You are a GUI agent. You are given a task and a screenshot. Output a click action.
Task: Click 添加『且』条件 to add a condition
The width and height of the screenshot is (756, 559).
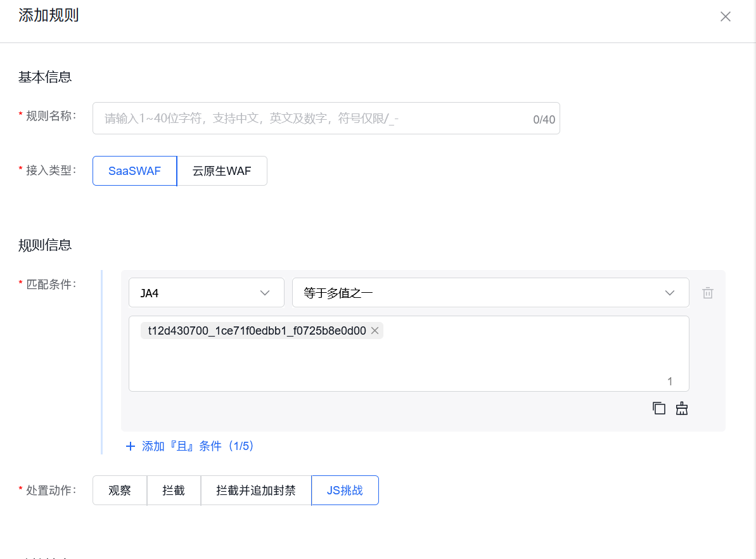[x=190, y=446]
